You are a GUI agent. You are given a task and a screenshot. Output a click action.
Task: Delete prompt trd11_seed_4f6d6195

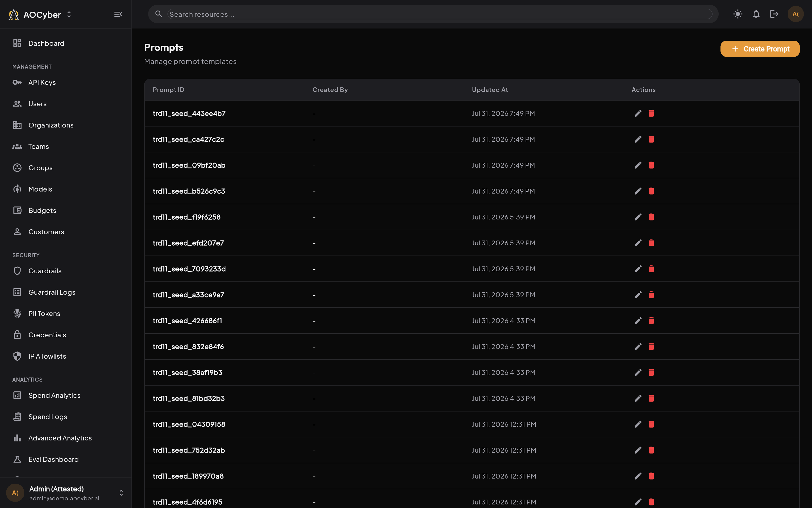[651, 502]
